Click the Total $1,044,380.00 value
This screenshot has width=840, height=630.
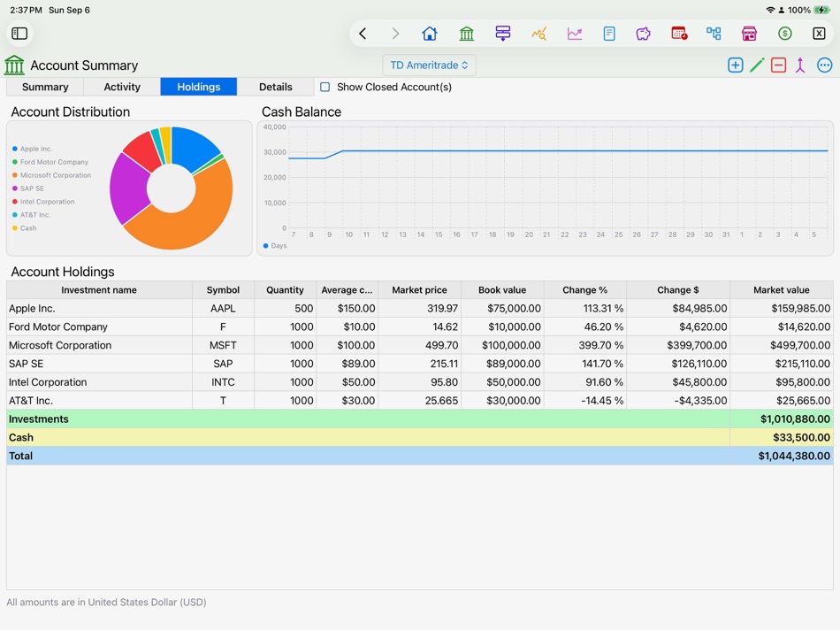(794, 456)
